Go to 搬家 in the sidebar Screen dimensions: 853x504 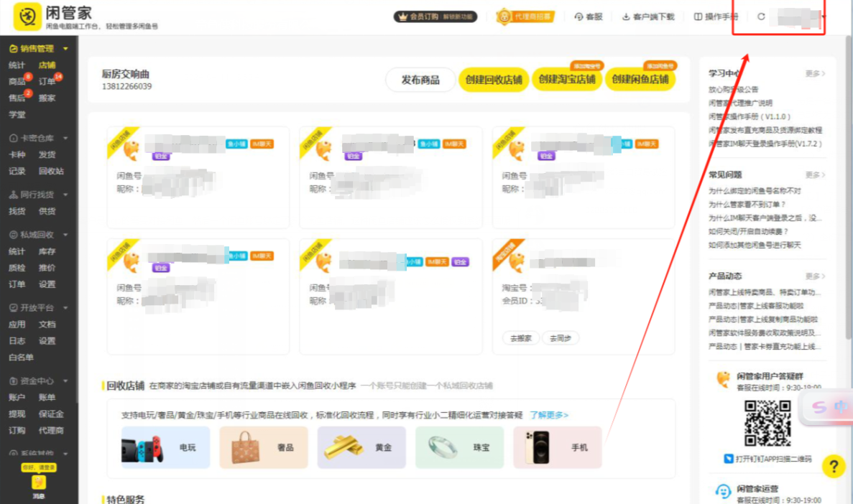click(x=47, y=98)
